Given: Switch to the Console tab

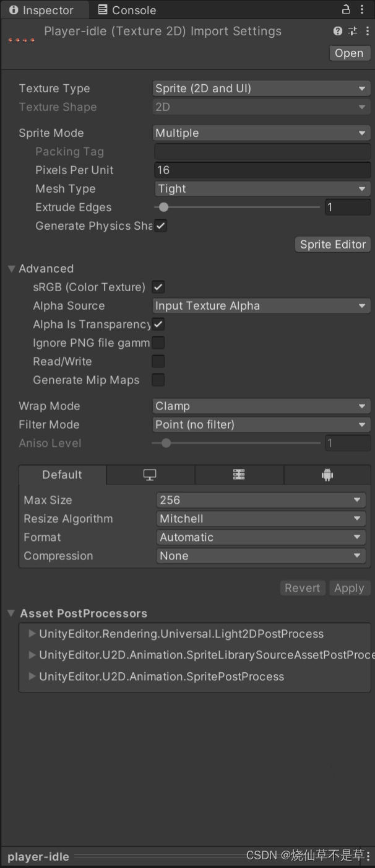Looking at the screenshot, I should click(x=127, y=10).
